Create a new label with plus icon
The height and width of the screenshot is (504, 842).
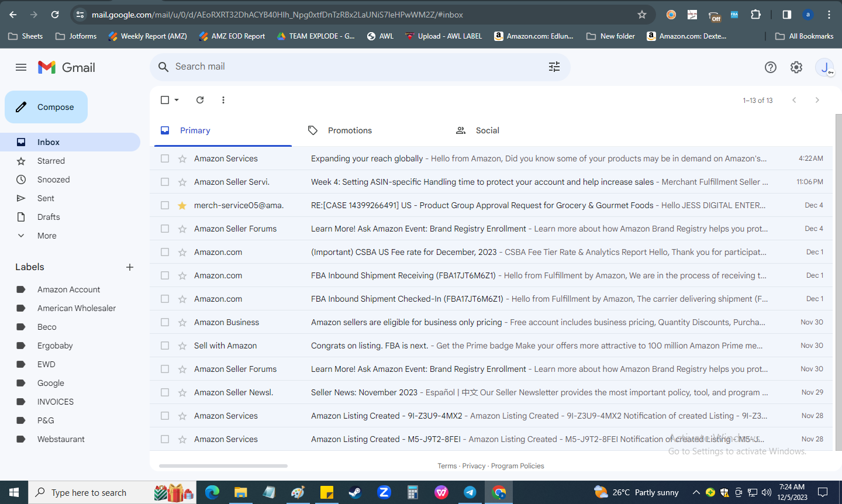click(130, 267)
